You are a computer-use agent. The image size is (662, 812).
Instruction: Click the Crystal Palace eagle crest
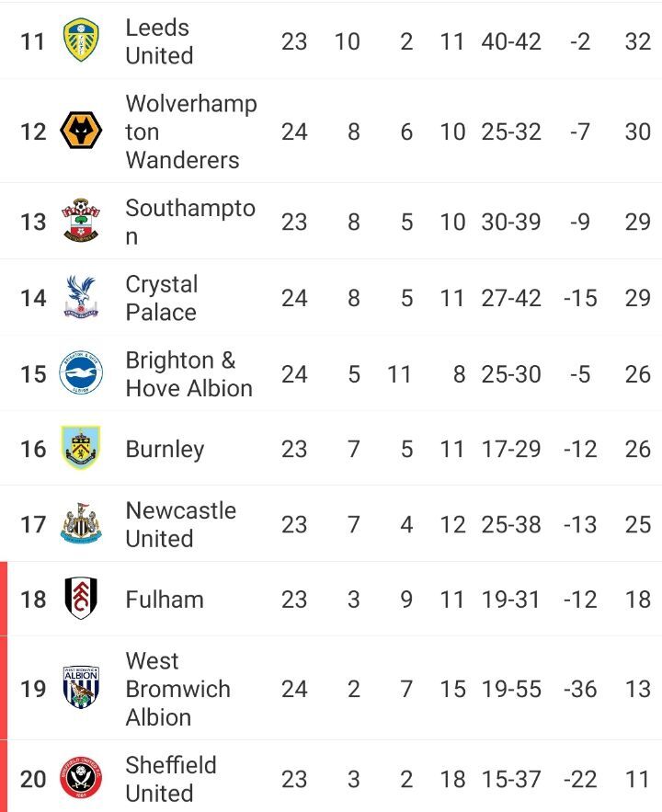coord(81,298)
